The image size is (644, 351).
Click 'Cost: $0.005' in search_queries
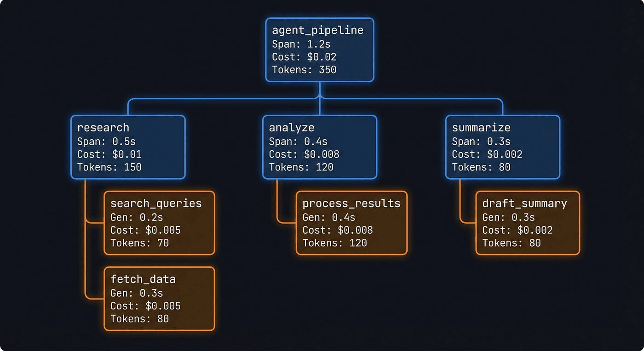pos(145,230)
